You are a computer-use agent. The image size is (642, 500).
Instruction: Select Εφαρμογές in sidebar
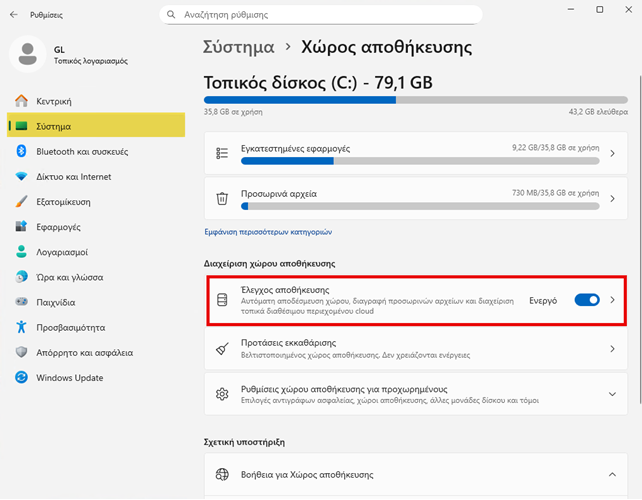tap(96, 226)
